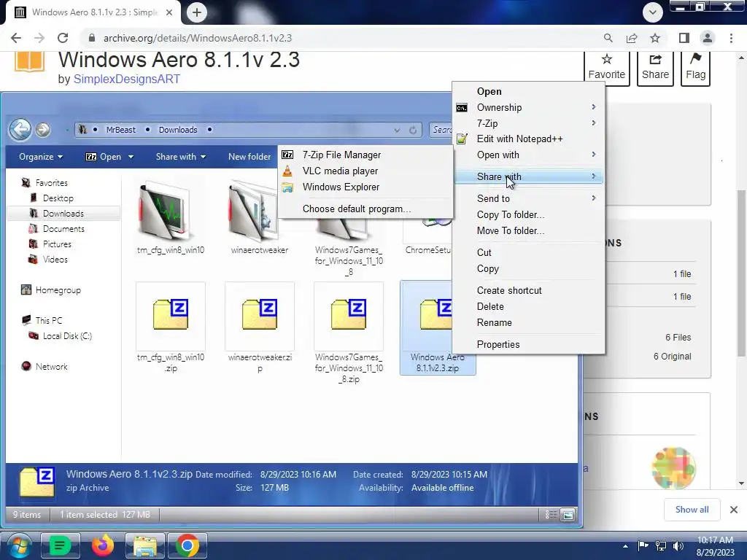Click New folder in Explorer toolbar
The height and width of the screenshot is (560, 747).
click(249, 157)
